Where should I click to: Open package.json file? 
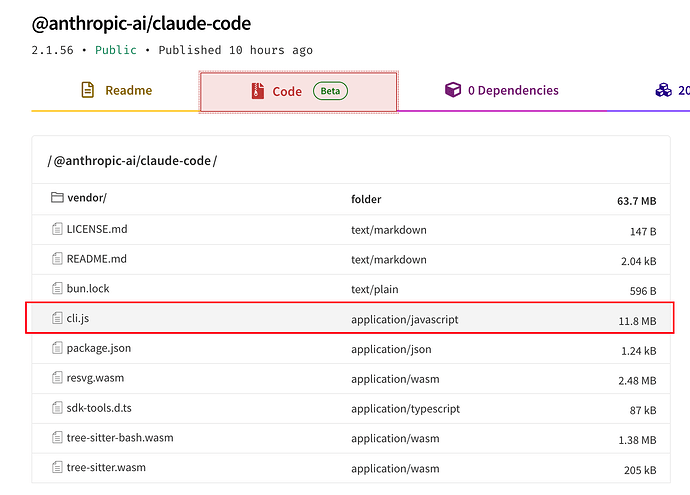[x=99, y=348]
